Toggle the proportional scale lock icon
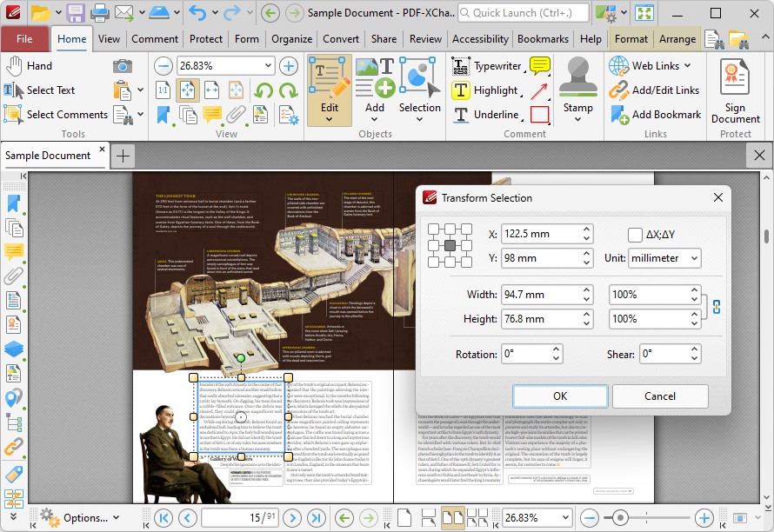Image resolution: width=774 pixels, height=532 pixels. (717, 307)
